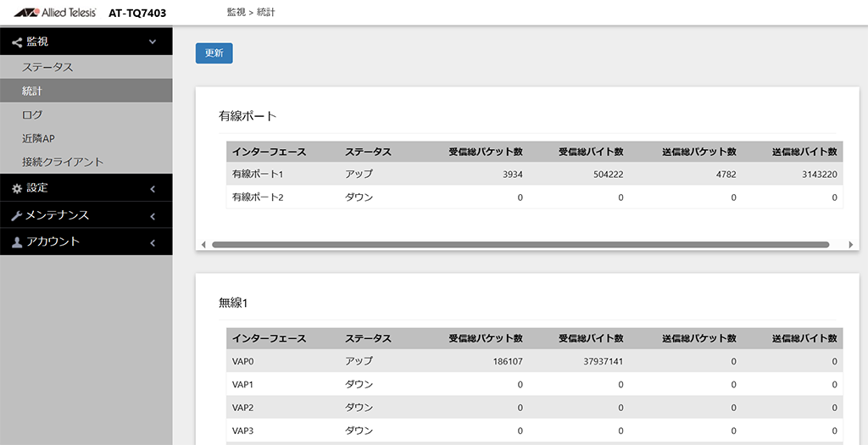Click the wrench icon beside メンテナンス
Image resolution: width=868 pixels, height=445 pixels.
17,216
